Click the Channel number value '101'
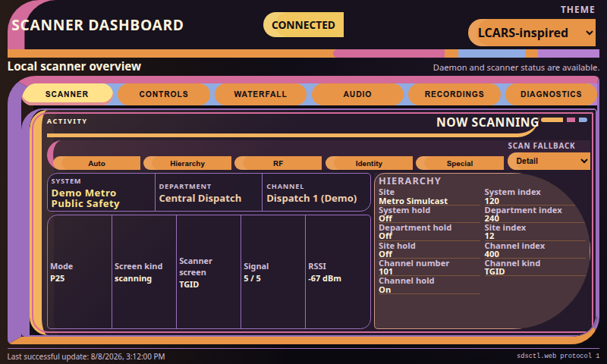 click(x=385, y=271)
